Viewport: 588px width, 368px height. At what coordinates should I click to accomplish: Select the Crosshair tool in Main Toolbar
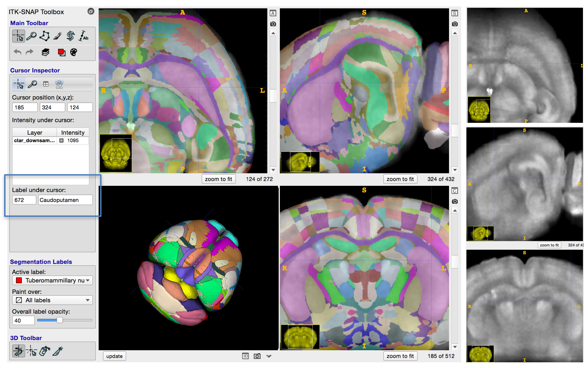click(x=19, y=36)
